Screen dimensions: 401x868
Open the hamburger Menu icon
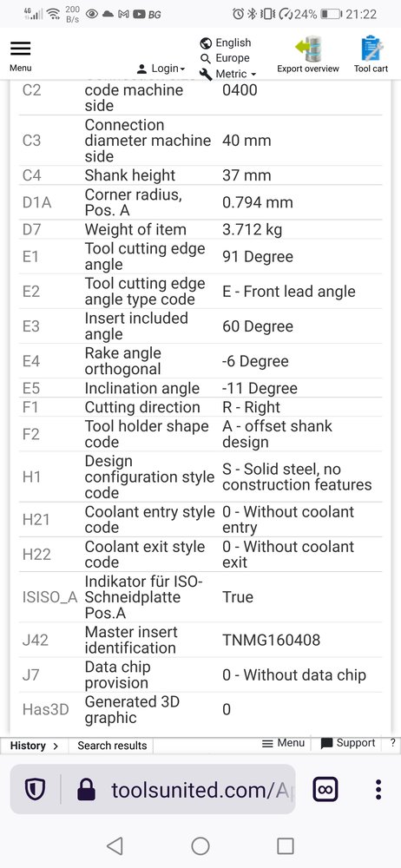[x=21, y=49]
